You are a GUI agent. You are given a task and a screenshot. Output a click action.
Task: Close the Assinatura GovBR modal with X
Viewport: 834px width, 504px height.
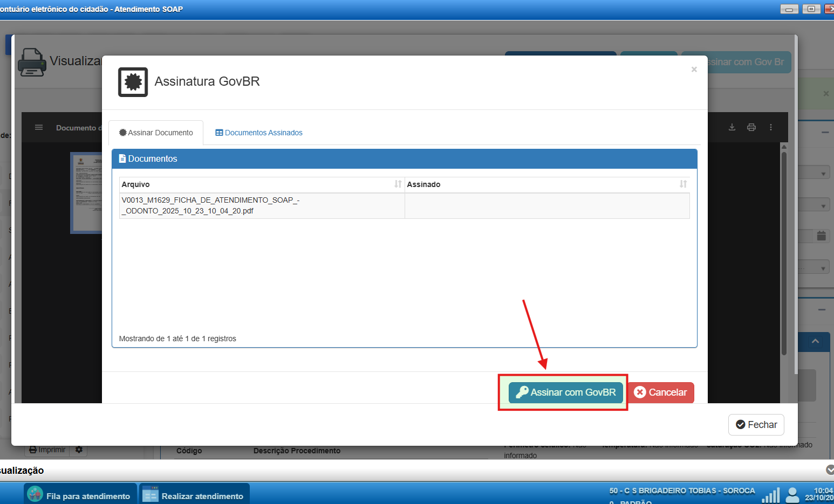click(x=694, y=70)
